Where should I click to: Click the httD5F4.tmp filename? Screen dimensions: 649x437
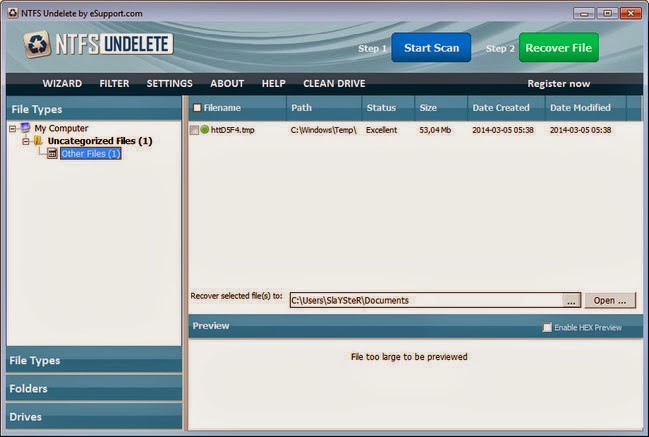(x=233, y=130)
